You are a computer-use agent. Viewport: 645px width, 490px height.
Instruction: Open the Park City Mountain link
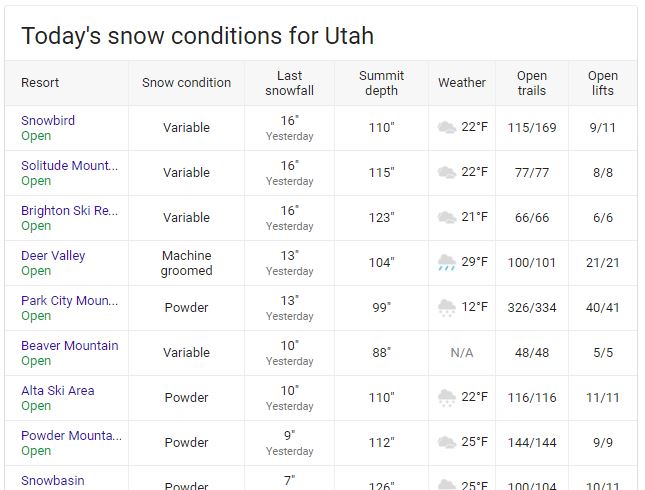tap(70, 301)
